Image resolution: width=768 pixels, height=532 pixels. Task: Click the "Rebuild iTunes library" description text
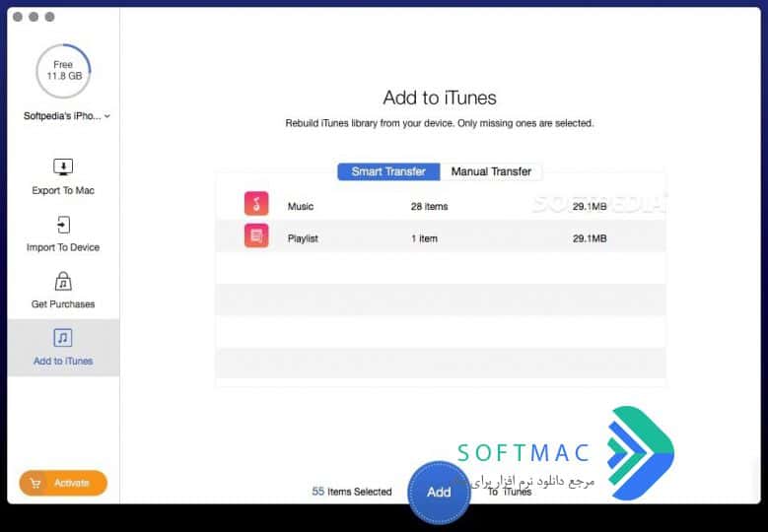[440, 123]
